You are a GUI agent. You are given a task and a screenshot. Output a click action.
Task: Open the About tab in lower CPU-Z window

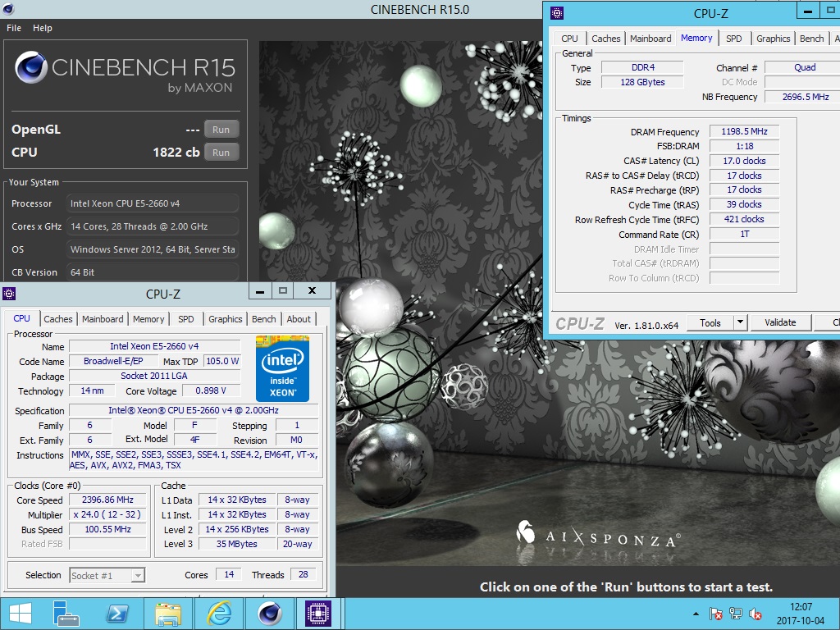pyautogui.click(x=299, y=319)
